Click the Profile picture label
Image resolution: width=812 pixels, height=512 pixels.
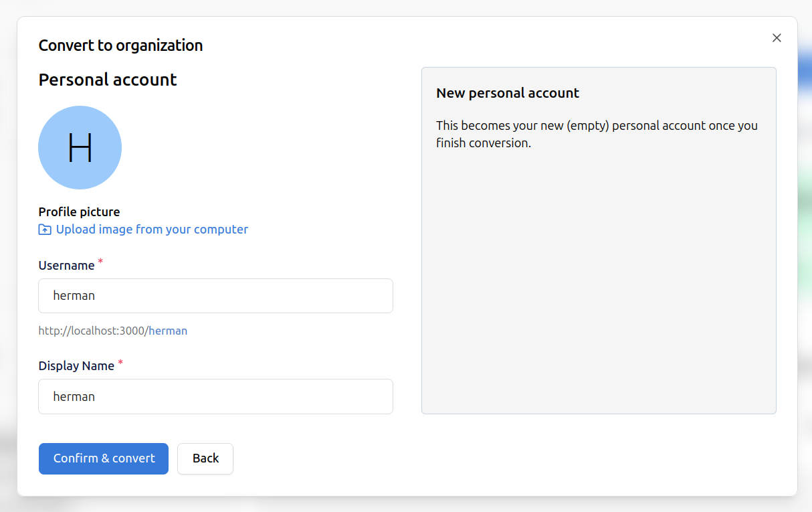point(79,211)
